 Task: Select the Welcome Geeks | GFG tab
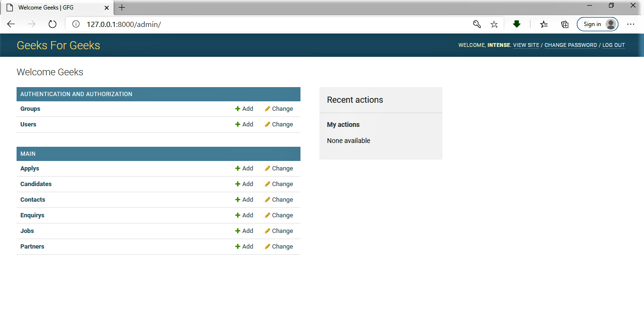57,8
